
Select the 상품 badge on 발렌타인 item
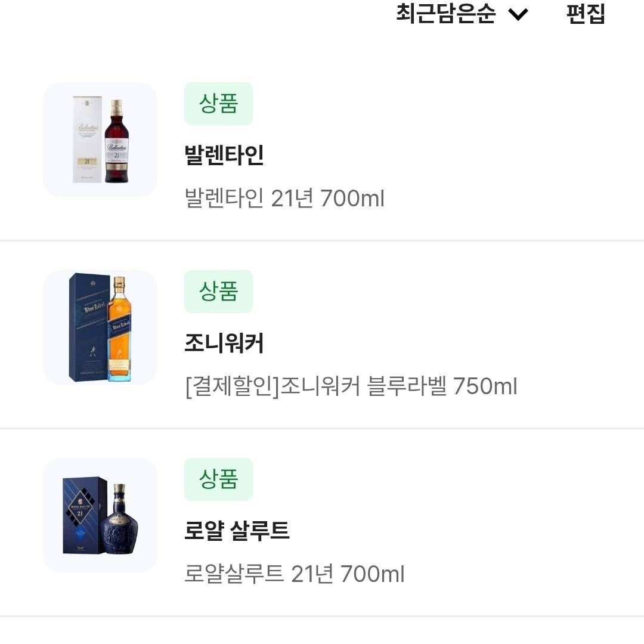[x=218, y=104]
